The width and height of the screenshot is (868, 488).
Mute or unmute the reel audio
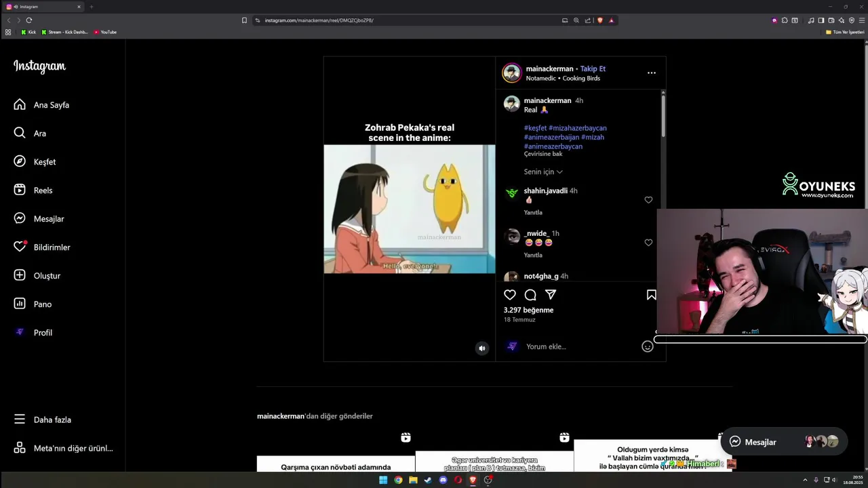[482, 348]
